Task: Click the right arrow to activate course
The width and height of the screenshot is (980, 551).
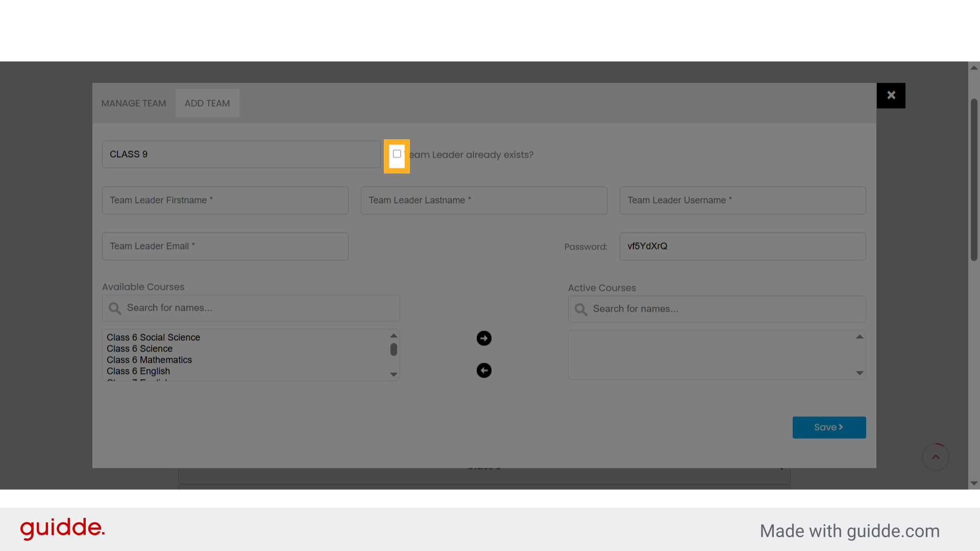Action: (484, 338)
